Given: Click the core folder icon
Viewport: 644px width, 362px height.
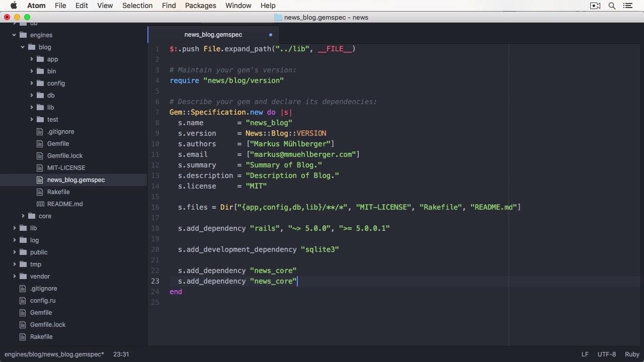Looking at the screenshot, I should 32,216.
